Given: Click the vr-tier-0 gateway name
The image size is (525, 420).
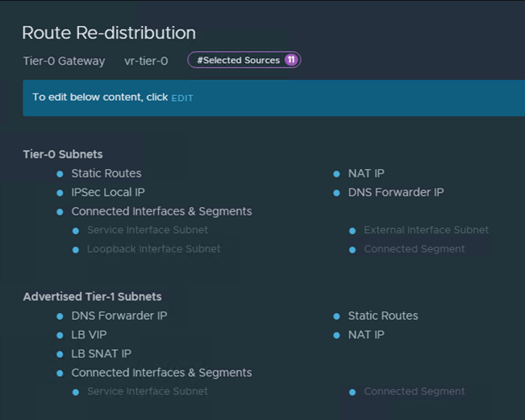Looking at the screenshot, I should tap(146, 61).
